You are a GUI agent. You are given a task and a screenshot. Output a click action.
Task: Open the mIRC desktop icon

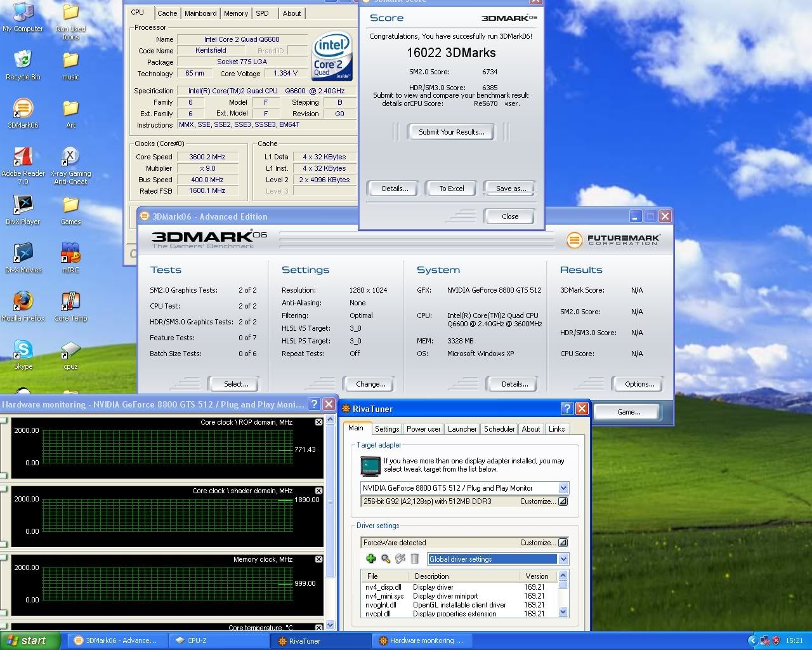pyautogui.click(x=70, y=253)
